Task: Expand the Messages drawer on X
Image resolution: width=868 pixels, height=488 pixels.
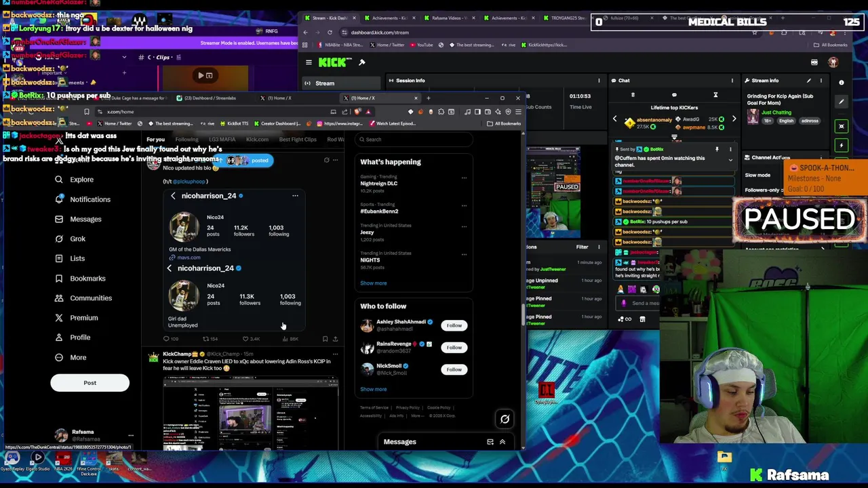Action: click(502, 442)
